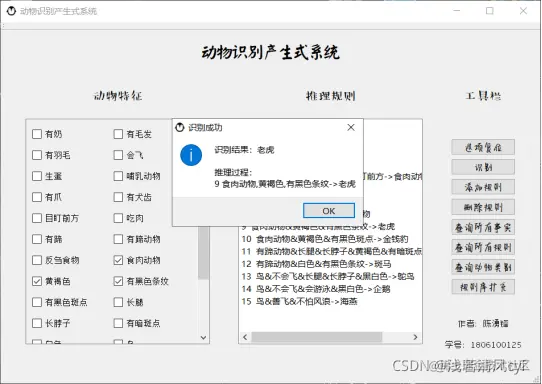The width and height of the screenshot is (542, 384).
Task: Click the main window penguin title icon
Action: tap(11, 11)
